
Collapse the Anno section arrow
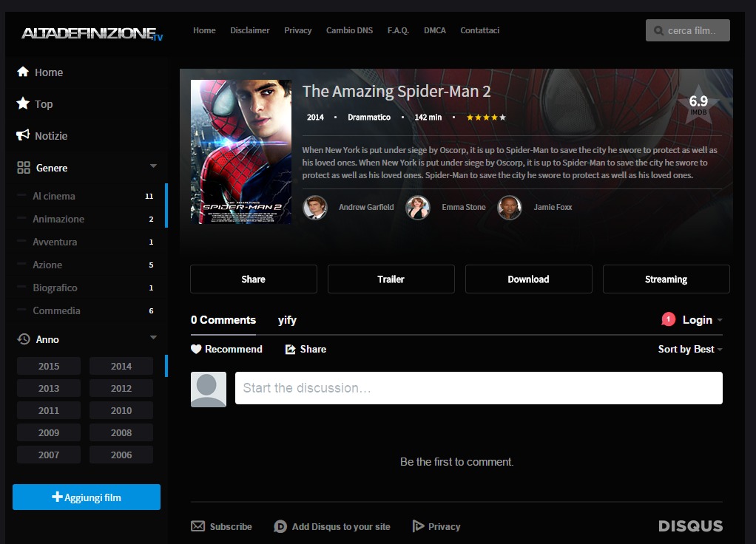pyautogui.click(x=153, y=338)
